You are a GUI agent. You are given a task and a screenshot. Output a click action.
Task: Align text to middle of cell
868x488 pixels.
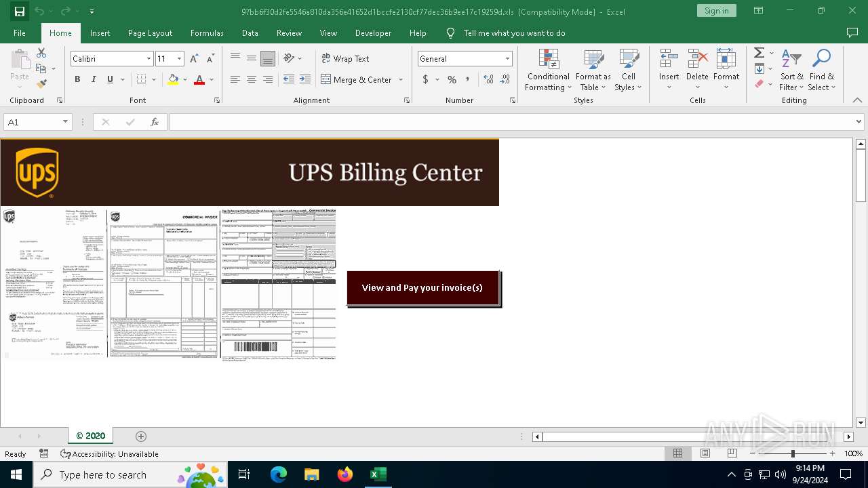click(252, 58)
